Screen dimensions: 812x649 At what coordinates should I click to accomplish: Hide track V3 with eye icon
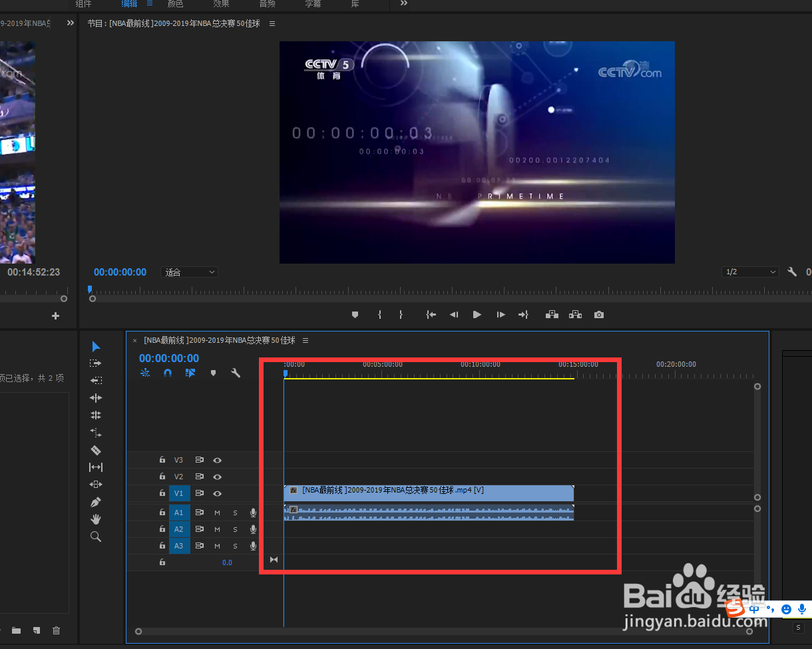click(x=217, y=460)
